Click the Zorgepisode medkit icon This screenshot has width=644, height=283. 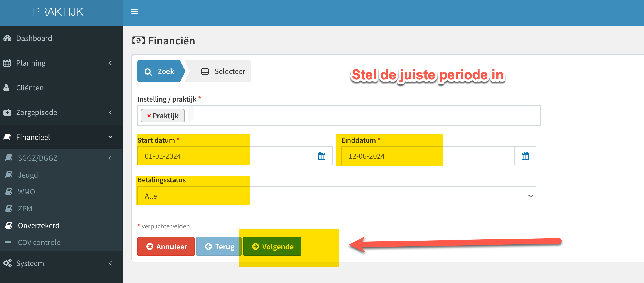click(x=7, y=113)
